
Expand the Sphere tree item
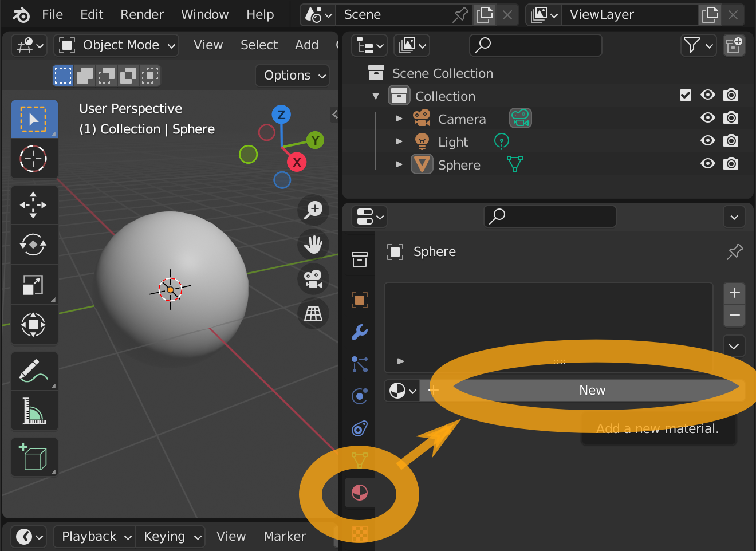399,164
